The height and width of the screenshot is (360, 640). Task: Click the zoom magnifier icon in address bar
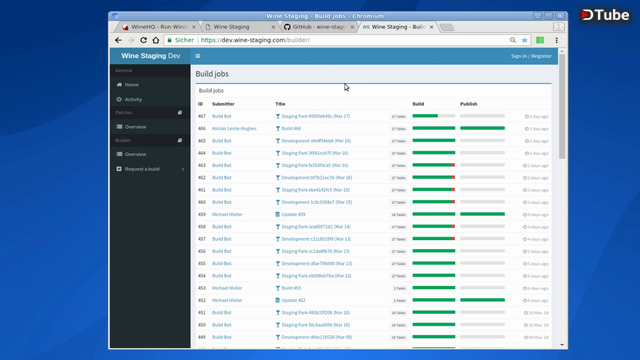pos(513,40)
